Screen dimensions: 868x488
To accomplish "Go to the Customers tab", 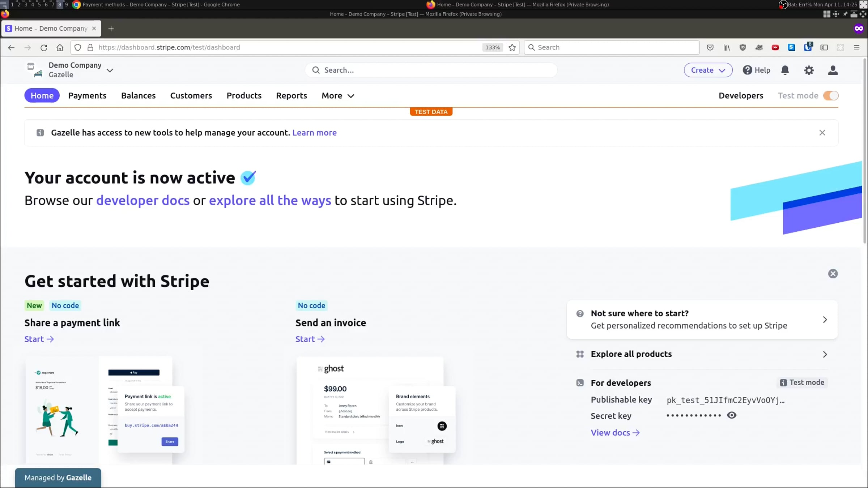I will pos(191,95).
